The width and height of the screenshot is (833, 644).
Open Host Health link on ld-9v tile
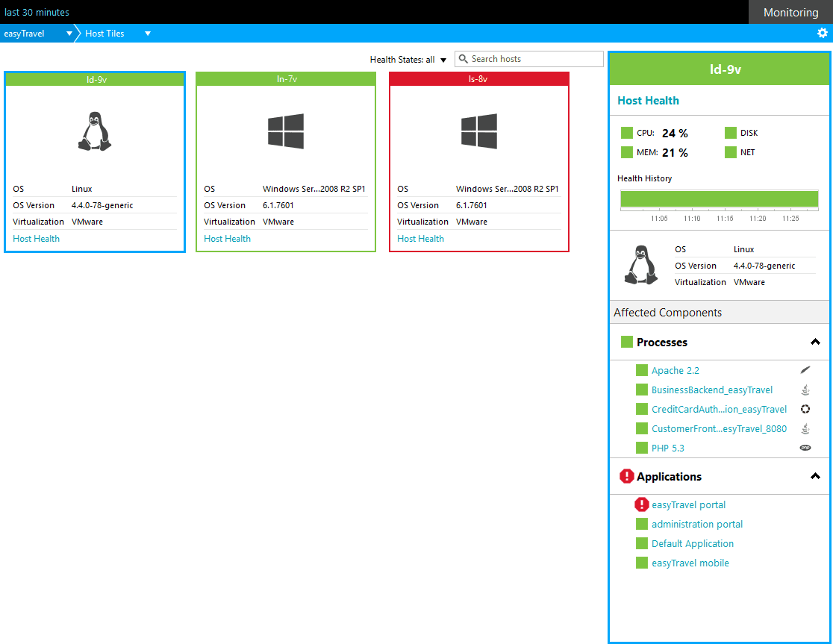coord(36,238)
